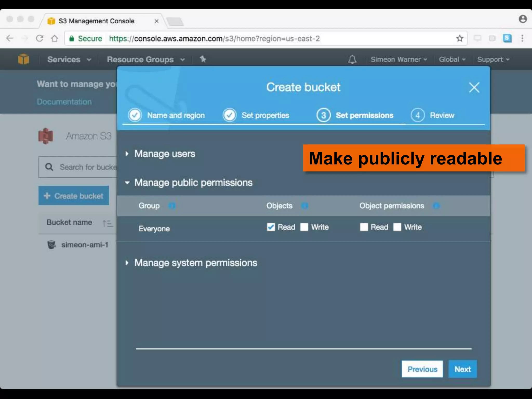Viewport: 532px width, 399px height.
Task: Click the browser back arrow
Action: click(x=10, y=38)
